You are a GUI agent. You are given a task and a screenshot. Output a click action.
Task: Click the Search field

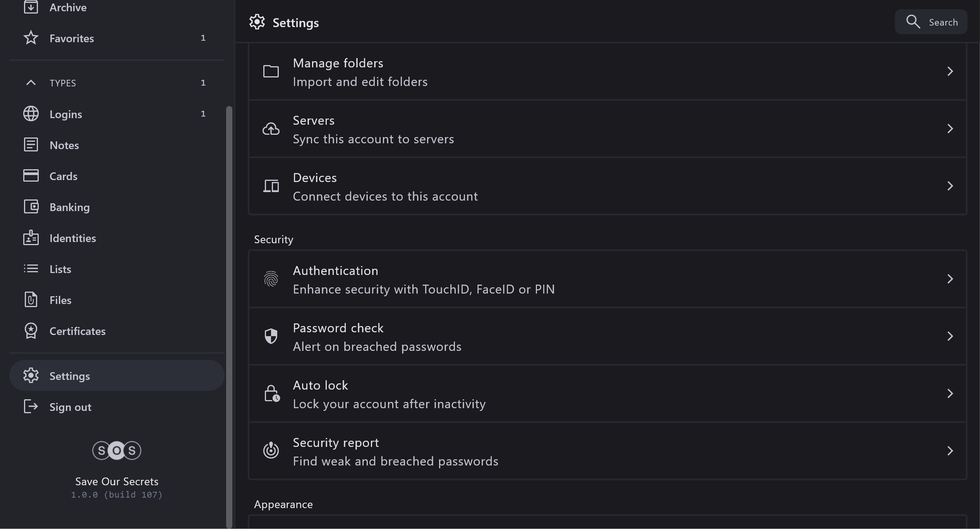(931, 22)
